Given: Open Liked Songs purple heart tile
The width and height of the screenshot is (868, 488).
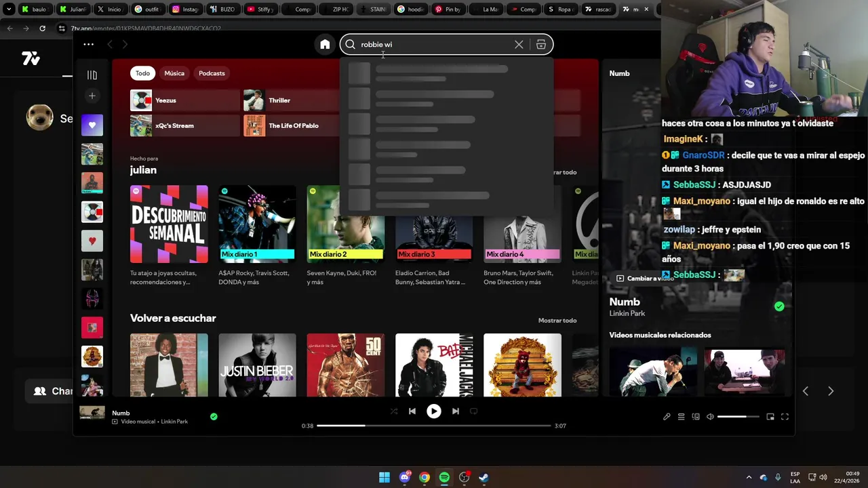Looking at the screenshot, I should click(x=92, y=125).
